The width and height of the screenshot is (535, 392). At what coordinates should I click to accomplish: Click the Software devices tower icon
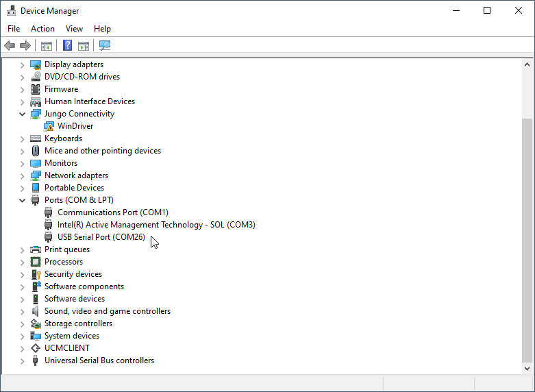36,299
